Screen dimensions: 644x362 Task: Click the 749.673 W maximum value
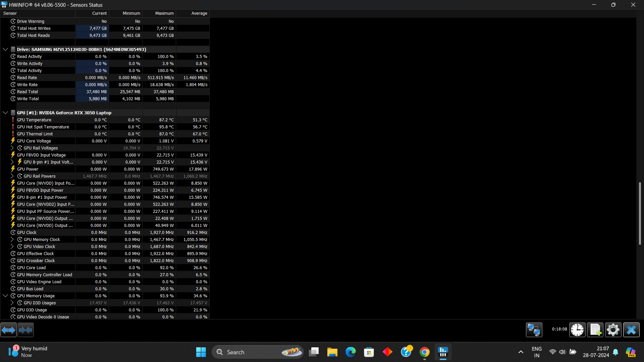(163, 169)
